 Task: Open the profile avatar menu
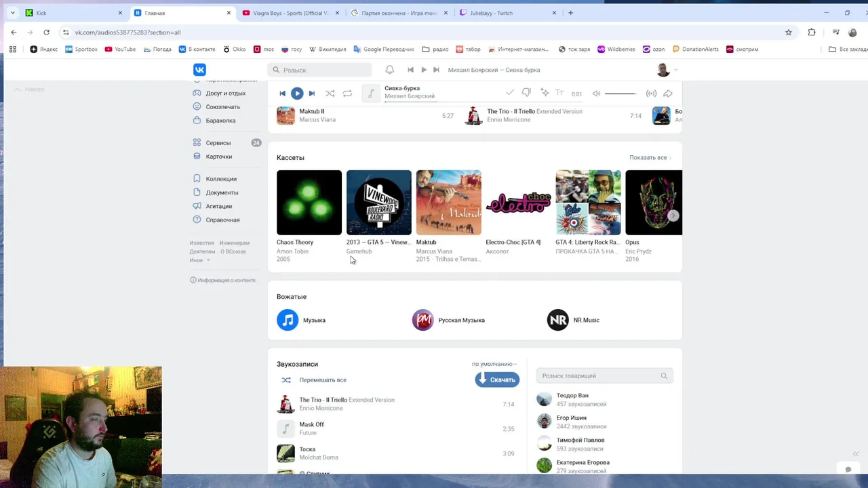[667, 70]
